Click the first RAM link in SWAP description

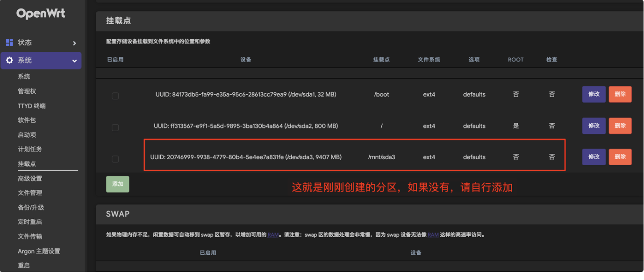(x=273, y=235)
